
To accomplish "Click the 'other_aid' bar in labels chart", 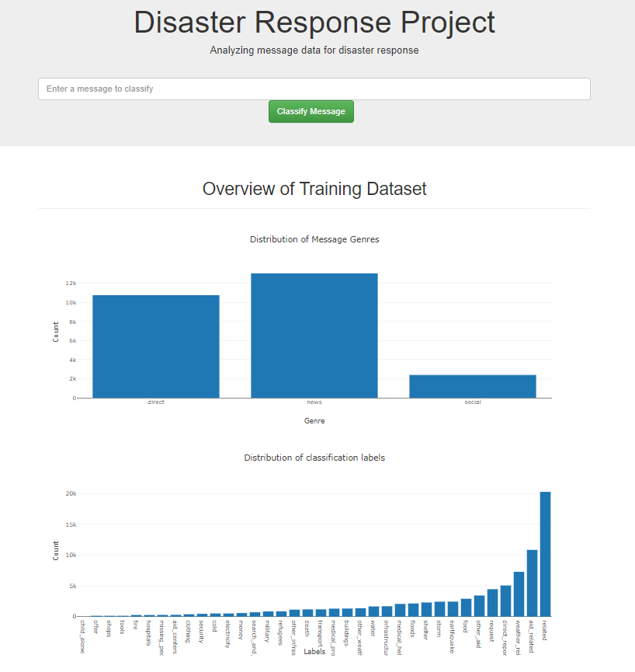I will pos(479,606).
